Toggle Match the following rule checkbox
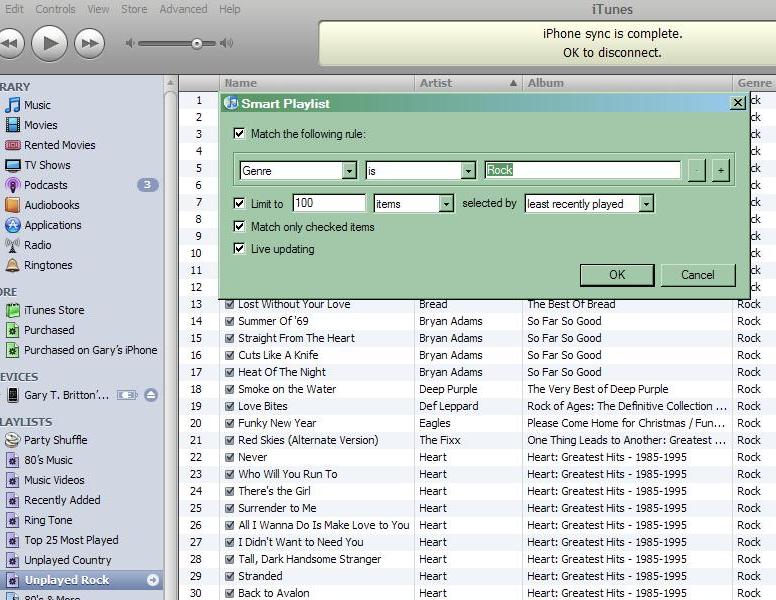 (239, 134)
